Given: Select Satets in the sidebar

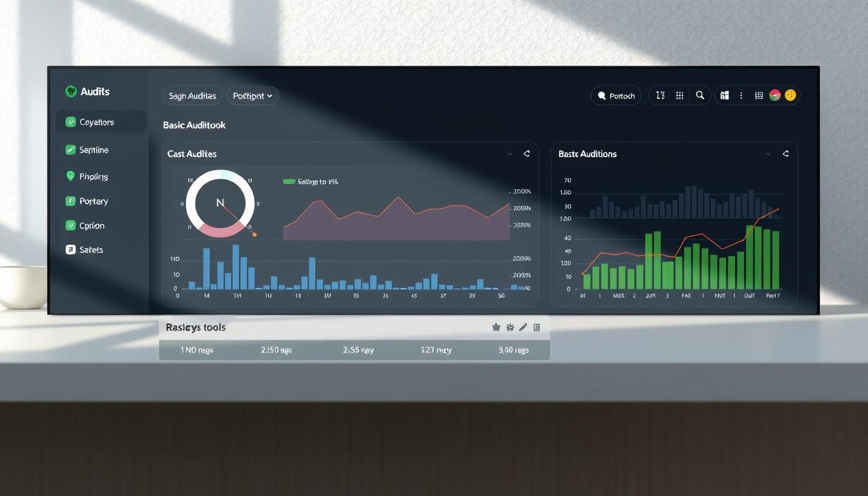Looking at the screenshot, I should click(x=85, y=250).
